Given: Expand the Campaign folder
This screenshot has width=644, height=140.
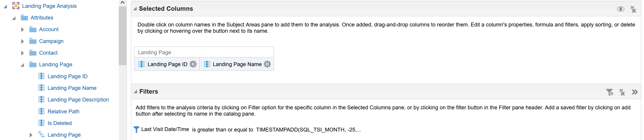Looking at the screenshot, I should click(23, 41).
